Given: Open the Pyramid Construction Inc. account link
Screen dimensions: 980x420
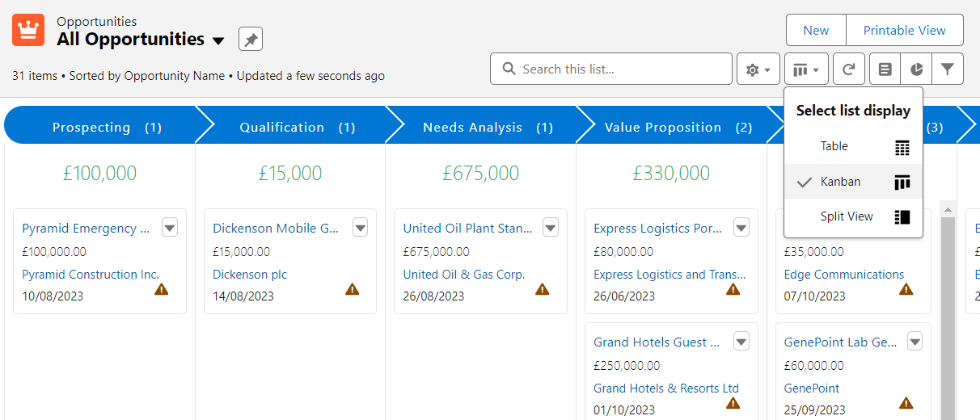Looking at the screenshot, I should (x=91, y=275).
